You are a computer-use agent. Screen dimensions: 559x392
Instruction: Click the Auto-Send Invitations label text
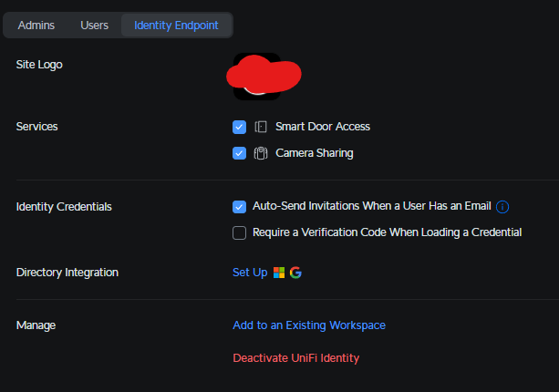[x=372, y=207]
